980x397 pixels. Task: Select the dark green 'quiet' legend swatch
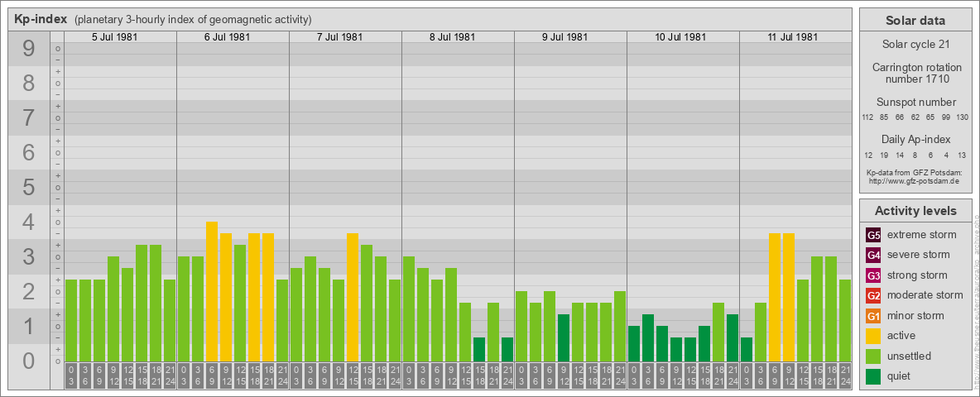[873, 376]
